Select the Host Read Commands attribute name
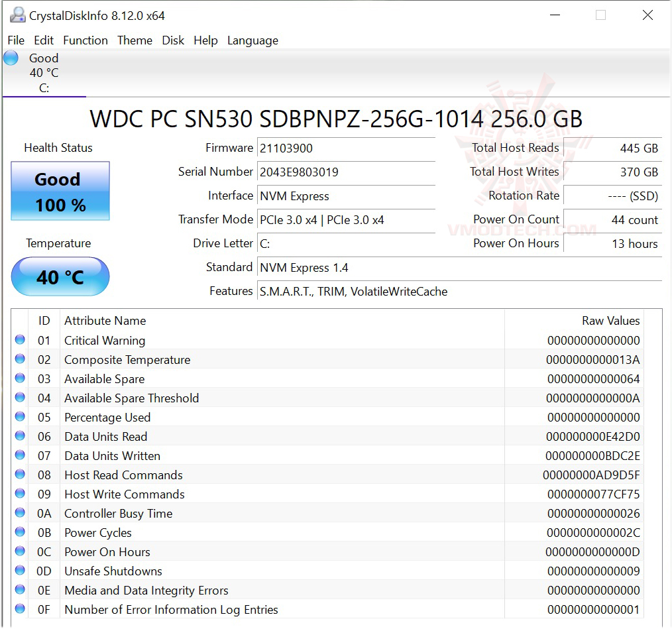672x629 pixels. click(123, 475)
